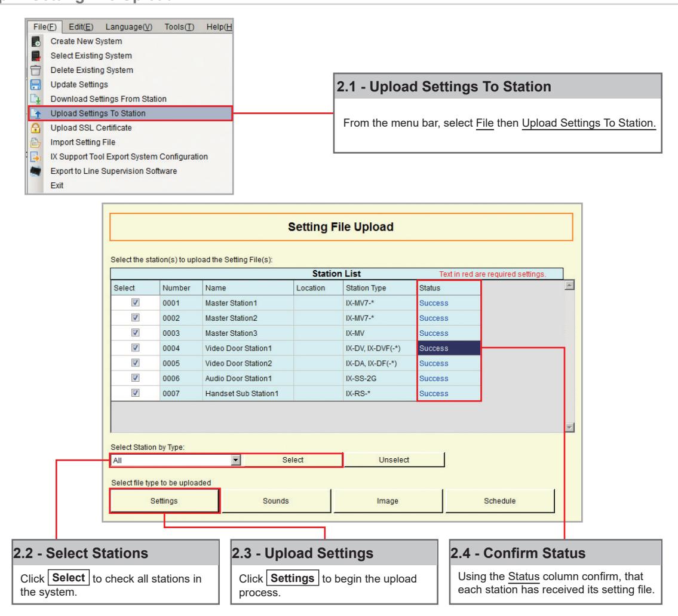Click the Schedule upload button
Screen dimensions: 678x616
(x=500, y=501)
